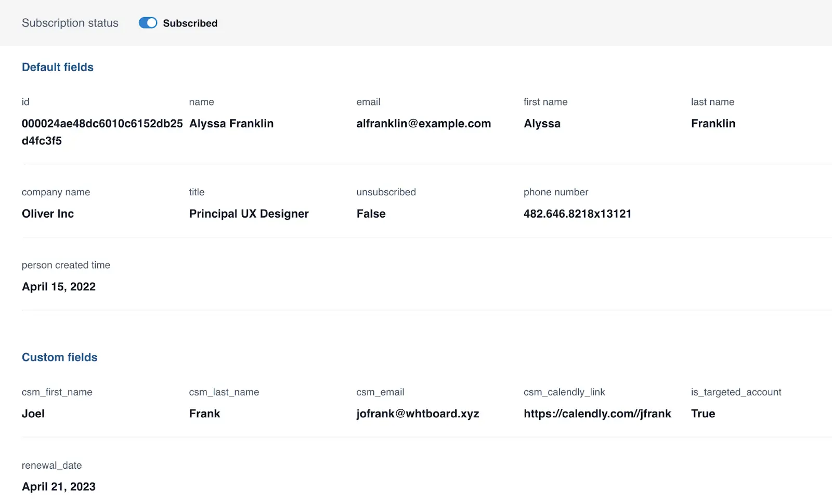Click the csm email jofrank@whtboard.xyz

pos(418,414)
